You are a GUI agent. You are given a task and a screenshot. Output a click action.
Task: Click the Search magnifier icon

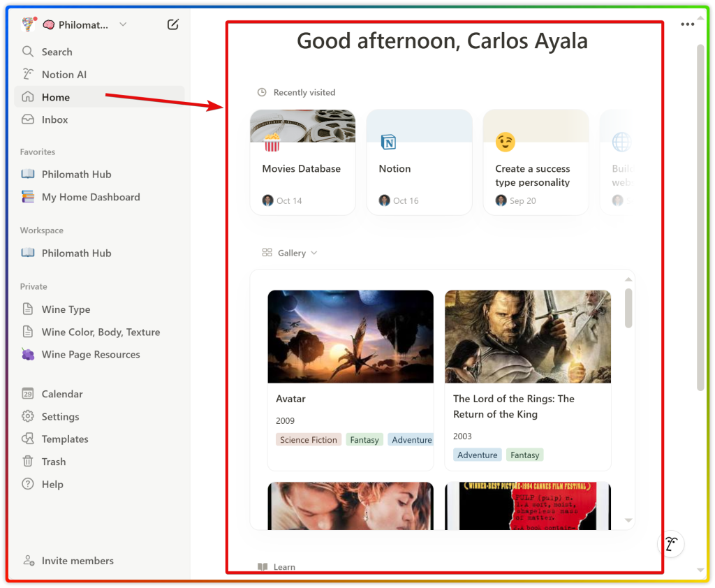[x=28, y=52]
